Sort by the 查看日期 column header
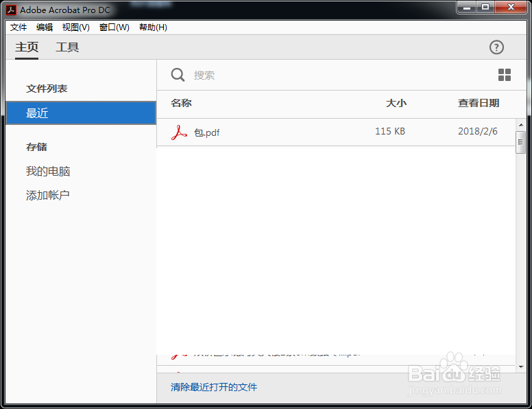Screen dimensions: 532x409 (x=479, y=103)
